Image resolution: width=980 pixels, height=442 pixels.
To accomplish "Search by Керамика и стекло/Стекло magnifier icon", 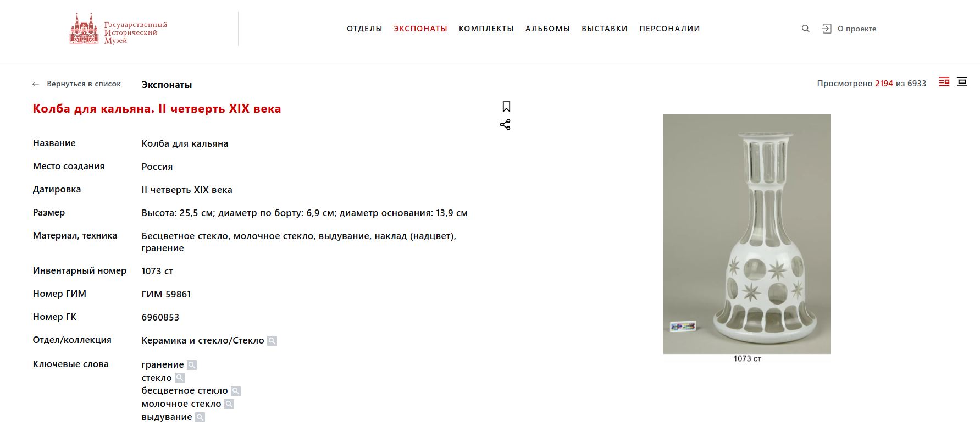I will click(272, 341).
